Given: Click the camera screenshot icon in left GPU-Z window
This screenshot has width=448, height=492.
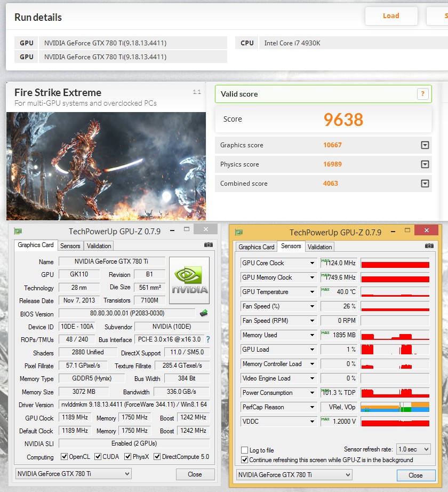Looking at the screenshot, I should coord(209,245).
